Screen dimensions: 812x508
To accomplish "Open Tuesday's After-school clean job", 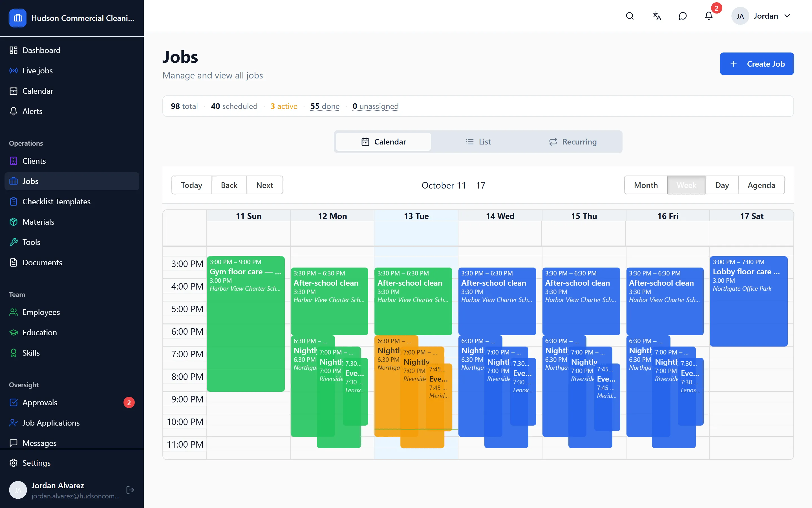I will coord(413,301).
